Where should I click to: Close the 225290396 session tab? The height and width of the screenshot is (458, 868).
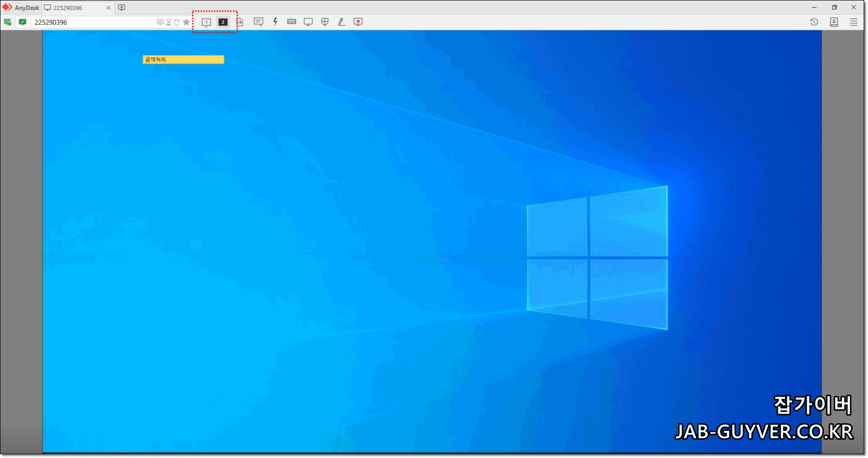pos(108,8)
